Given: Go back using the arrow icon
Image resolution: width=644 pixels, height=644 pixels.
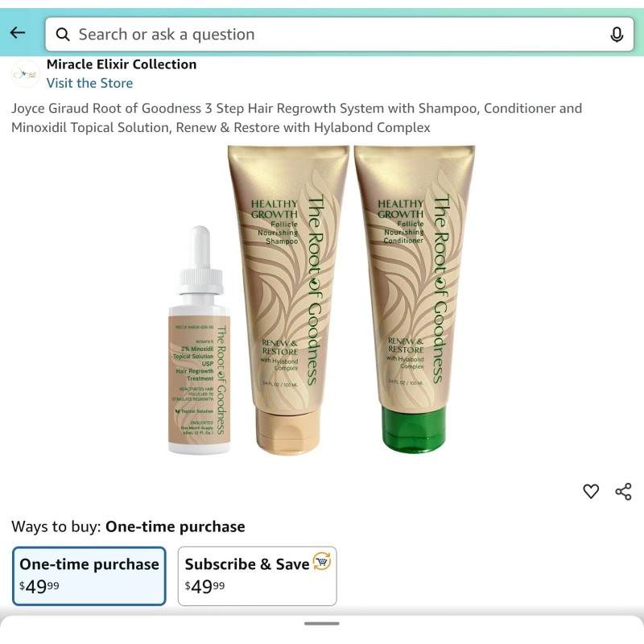Looking at the screenshot, I should [x=18, y=33].
